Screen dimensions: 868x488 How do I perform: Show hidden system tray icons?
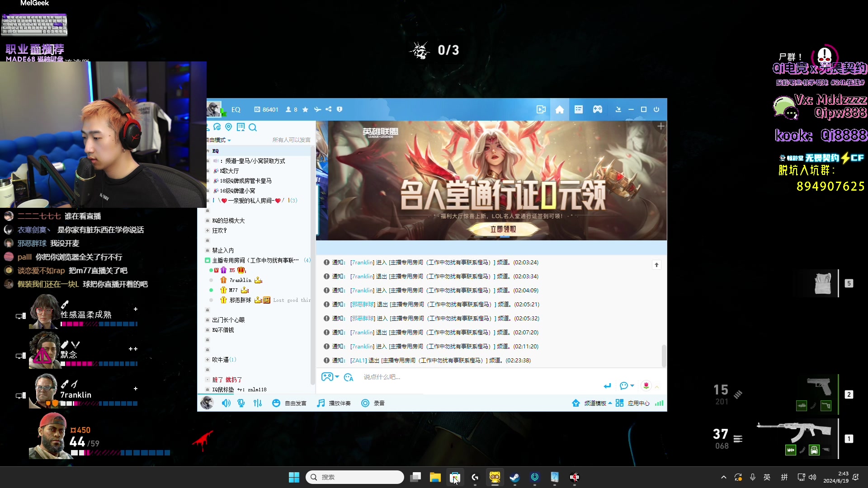click(723, 477)
